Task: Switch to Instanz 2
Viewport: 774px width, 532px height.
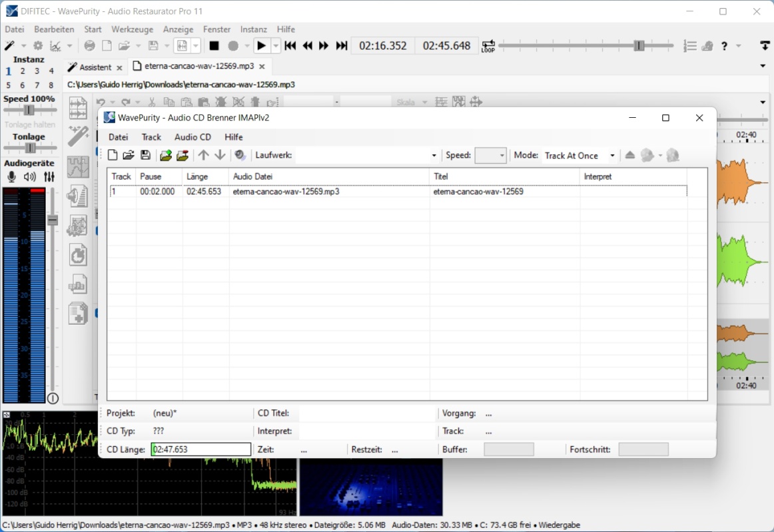Action: [x=23, y=71]
